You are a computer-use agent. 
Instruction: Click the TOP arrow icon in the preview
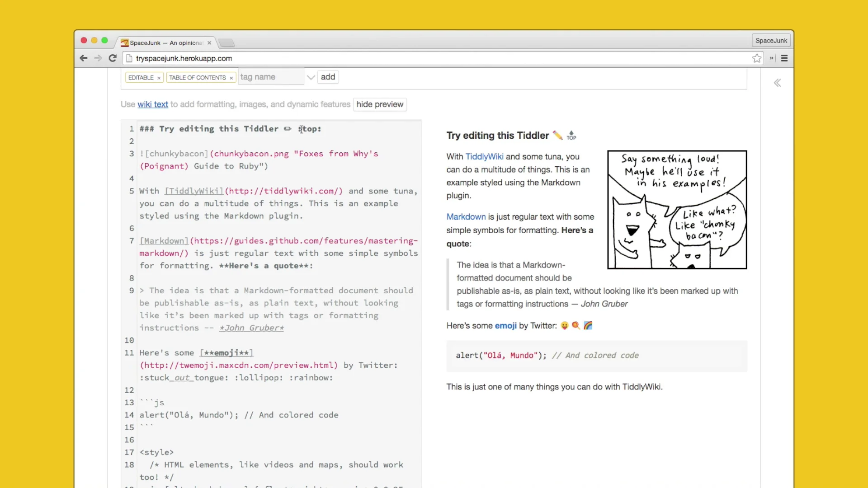(x=571, y=135)
